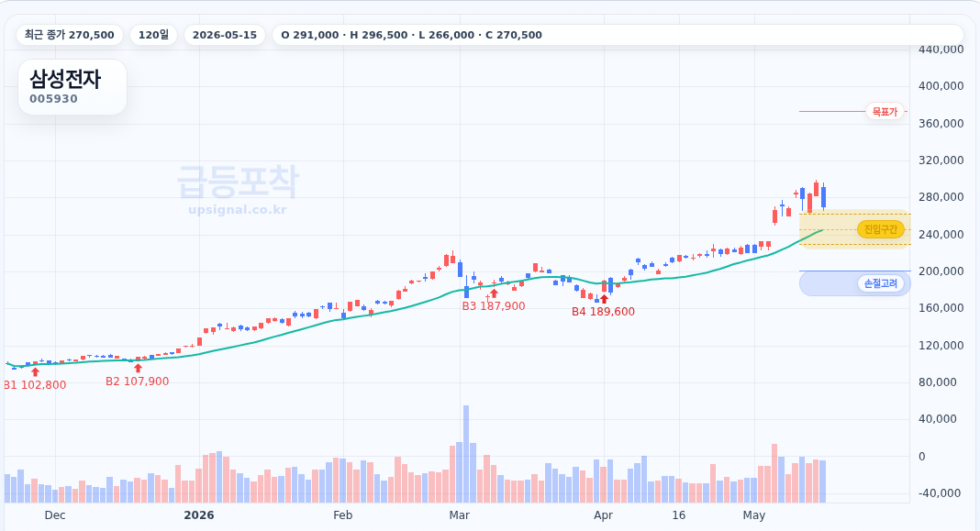Click the 2026 axis label

coord(199,515)
